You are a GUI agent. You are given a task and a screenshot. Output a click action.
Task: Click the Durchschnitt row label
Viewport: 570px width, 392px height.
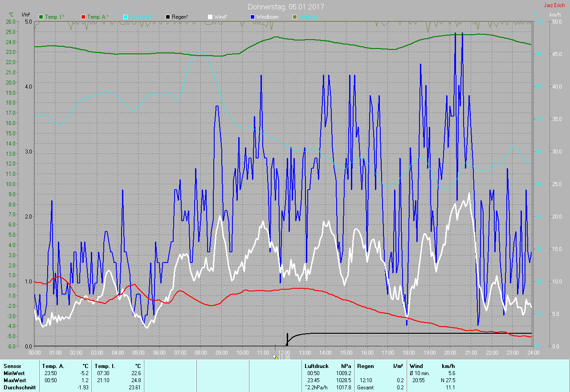(x=18, y=388)
